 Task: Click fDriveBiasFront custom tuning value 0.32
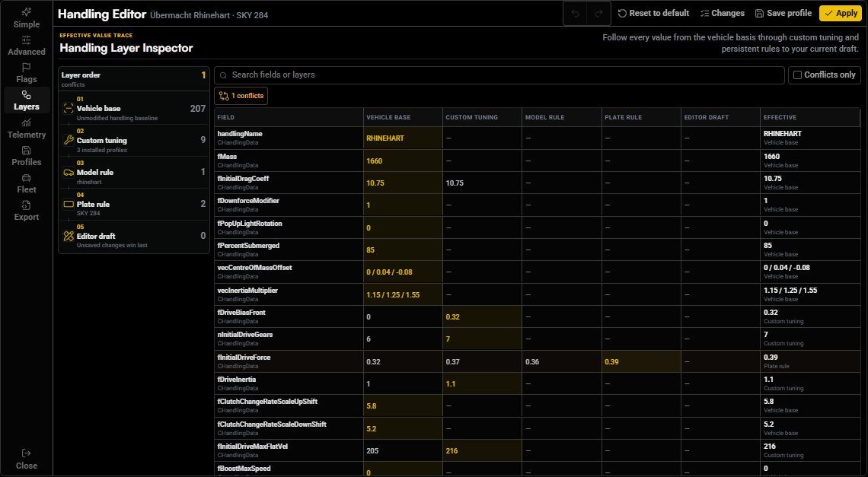coord(453,317)
